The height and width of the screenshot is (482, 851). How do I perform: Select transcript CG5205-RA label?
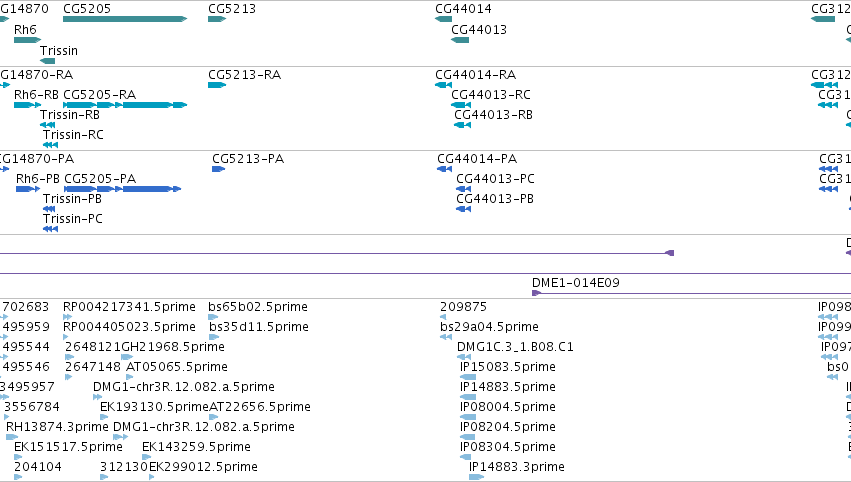(x=99, y=94)
